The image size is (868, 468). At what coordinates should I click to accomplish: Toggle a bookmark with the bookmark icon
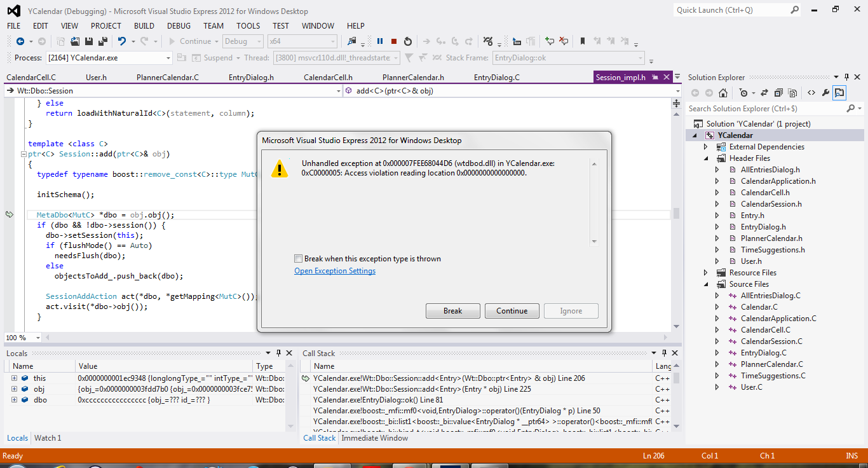click(x=582, y=41)
